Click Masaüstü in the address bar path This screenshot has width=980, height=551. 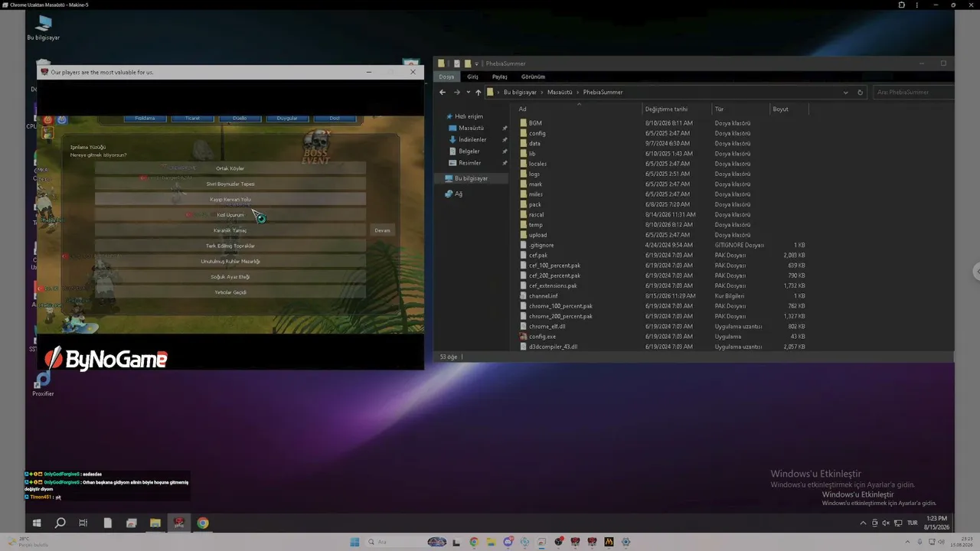(560, 93)
